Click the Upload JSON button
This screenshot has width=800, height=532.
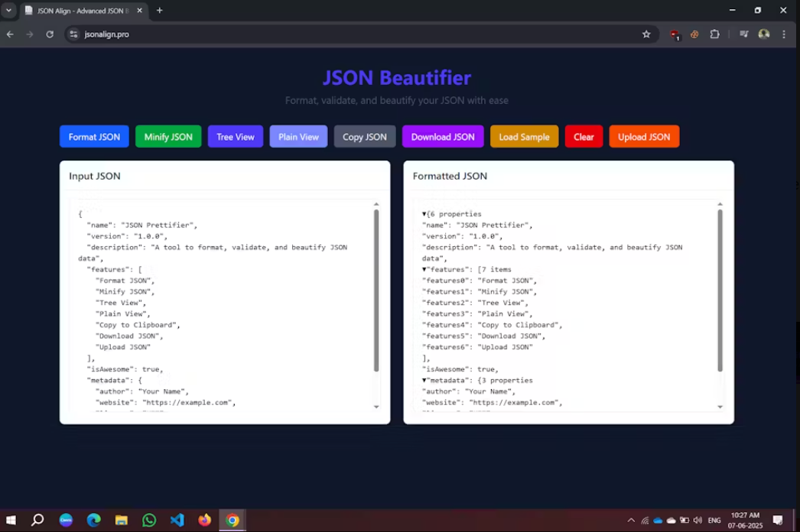[644, 137]
